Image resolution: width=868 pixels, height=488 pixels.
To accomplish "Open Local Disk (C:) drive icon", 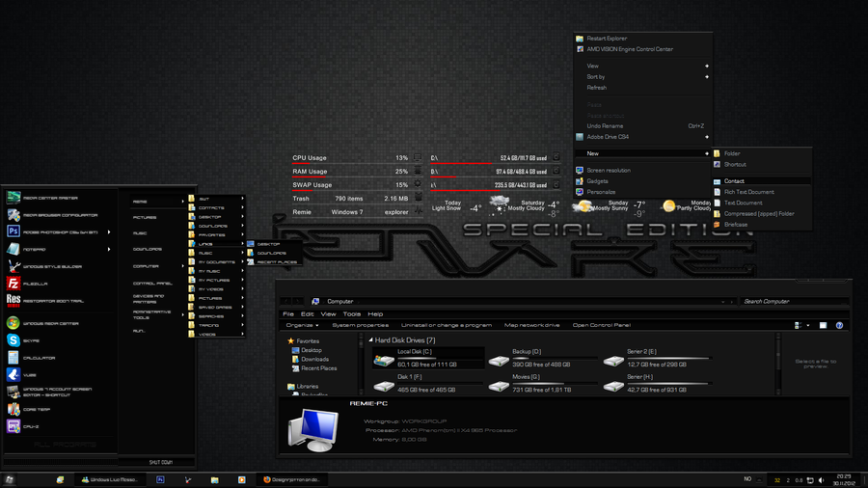I will [384, 360].
